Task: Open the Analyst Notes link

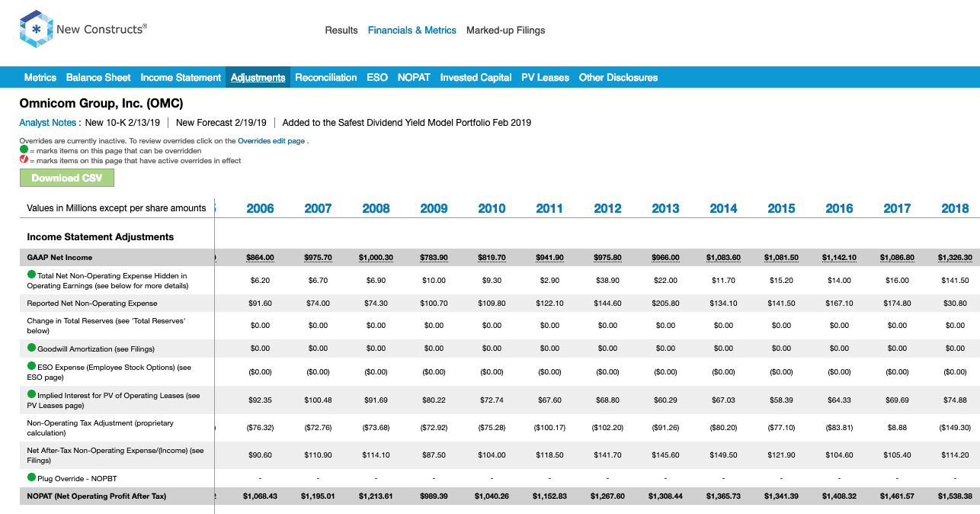Action: (x=48, y=122)
